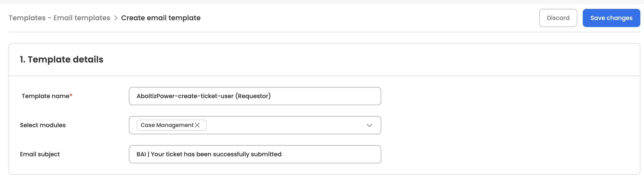Click the 1. Template details heading

click(61, 60)
